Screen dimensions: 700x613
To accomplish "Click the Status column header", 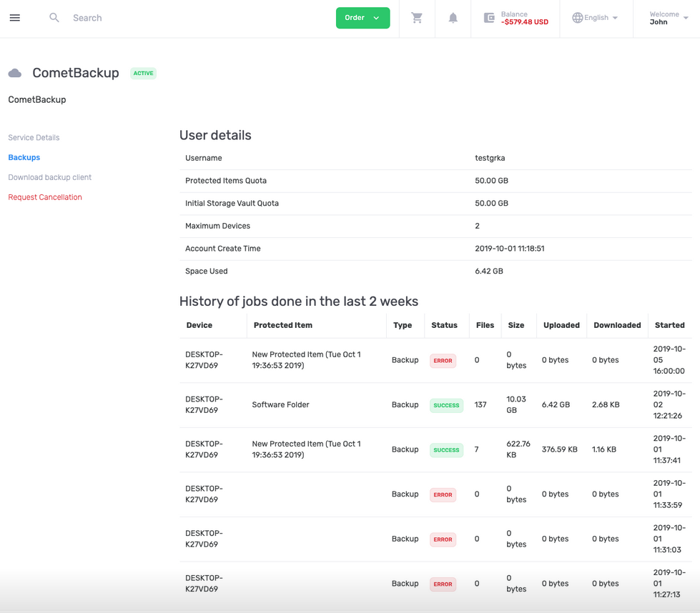I will click(x=444, y=325).
